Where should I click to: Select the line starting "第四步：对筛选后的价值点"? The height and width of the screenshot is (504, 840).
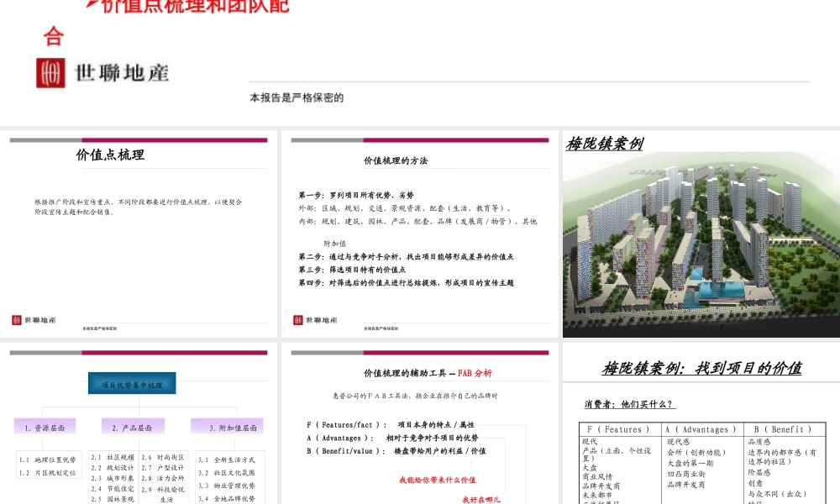[x=406, y=283]
